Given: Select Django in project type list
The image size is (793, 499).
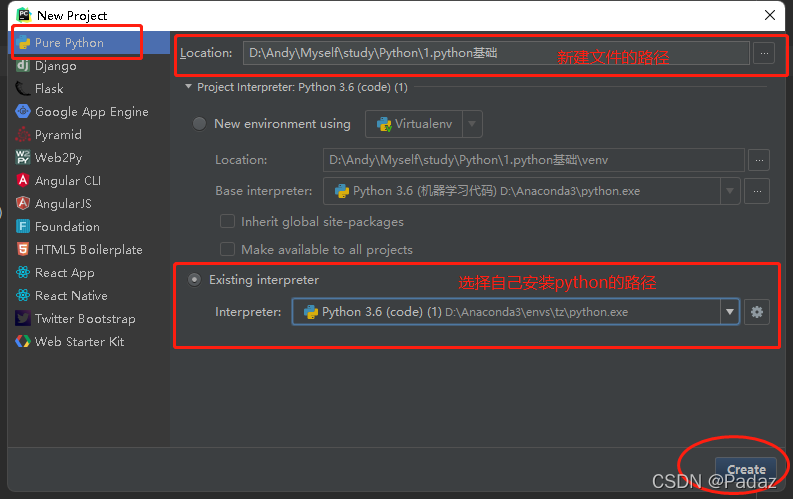Looking at the screenshot, I should pos(56,66).
